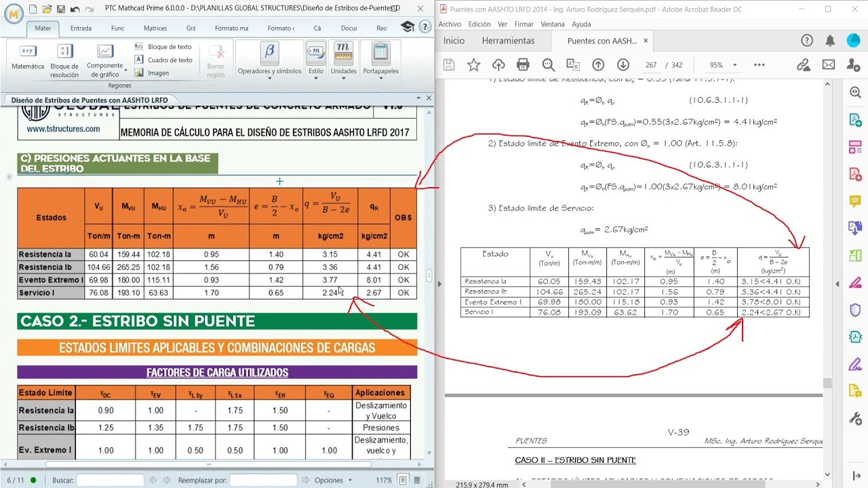Find next match arrow in Mathcad search
The height and width of the screenshot is (488, 868).
(166, 480)
